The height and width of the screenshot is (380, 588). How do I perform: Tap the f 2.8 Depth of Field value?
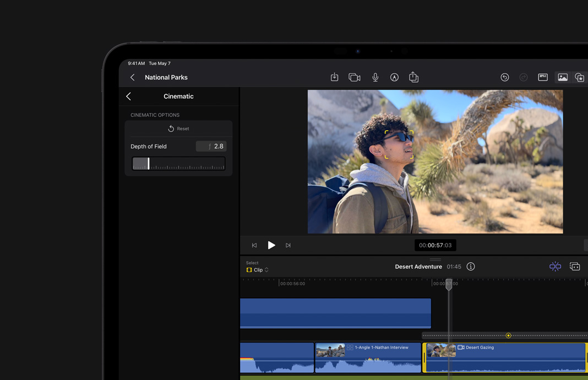(x=211, y=146)
